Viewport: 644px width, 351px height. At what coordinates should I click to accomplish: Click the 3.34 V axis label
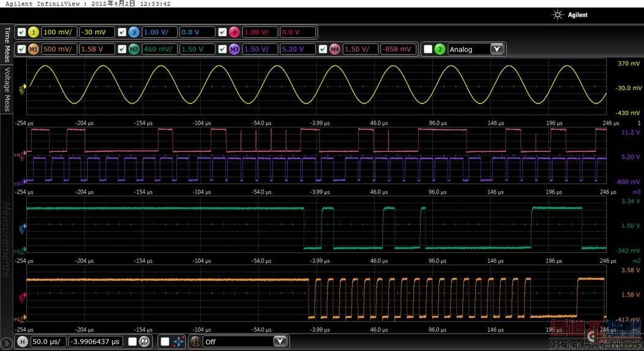tap(631, 202)
